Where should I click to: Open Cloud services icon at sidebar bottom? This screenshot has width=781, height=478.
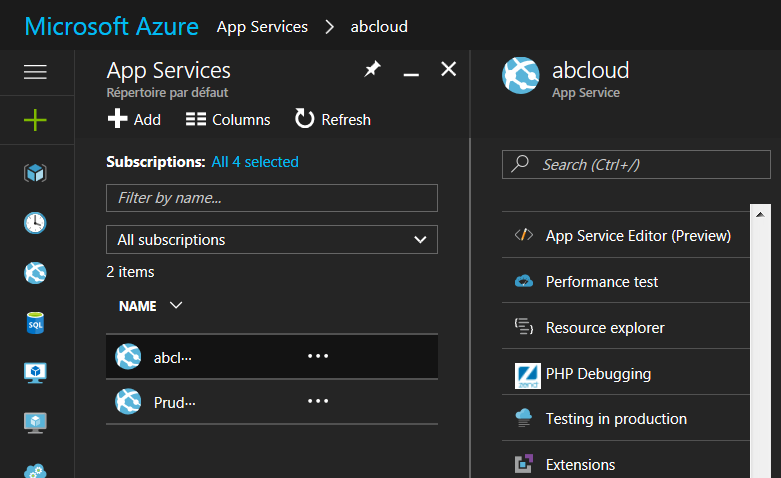click(35, 471)
